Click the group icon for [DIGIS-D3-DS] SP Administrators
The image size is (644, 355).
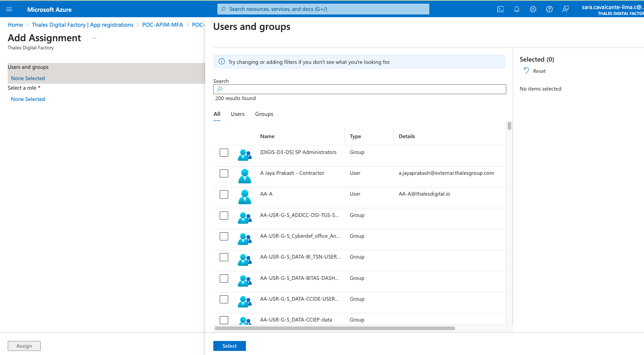[245, 155]
